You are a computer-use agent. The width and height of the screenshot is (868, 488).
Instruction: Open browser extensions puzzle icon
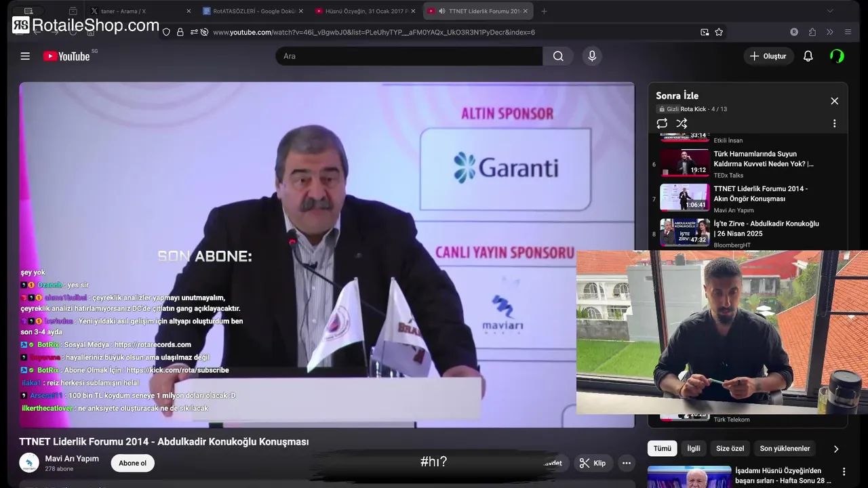click(812, 32)
